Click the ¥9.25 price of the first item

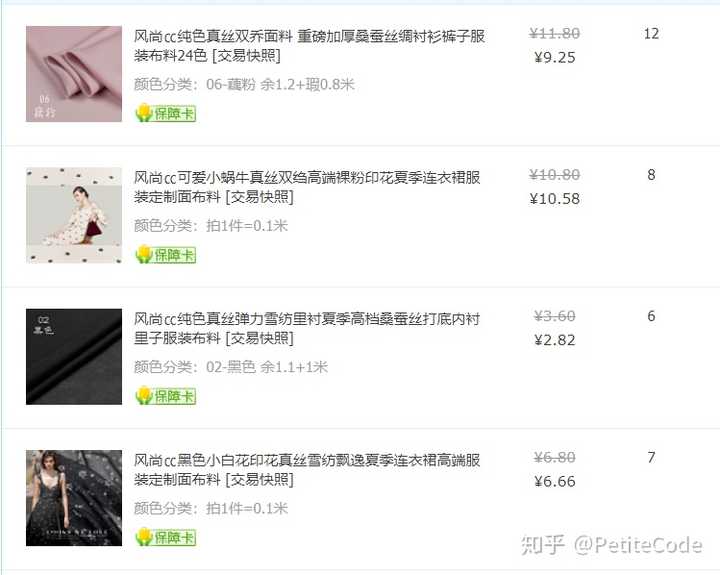555,57
